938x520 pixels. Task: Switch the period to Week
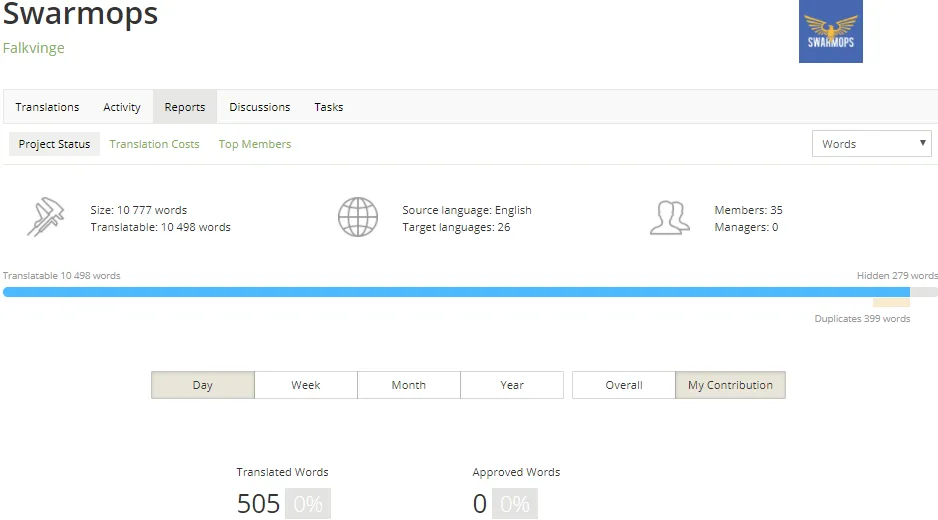306,385
